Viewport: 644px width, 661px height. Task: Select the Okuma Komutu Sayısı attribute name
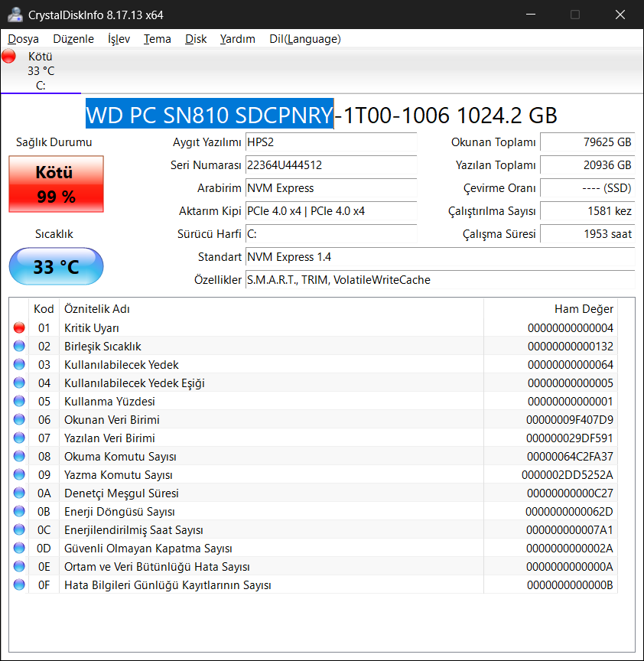120,457
